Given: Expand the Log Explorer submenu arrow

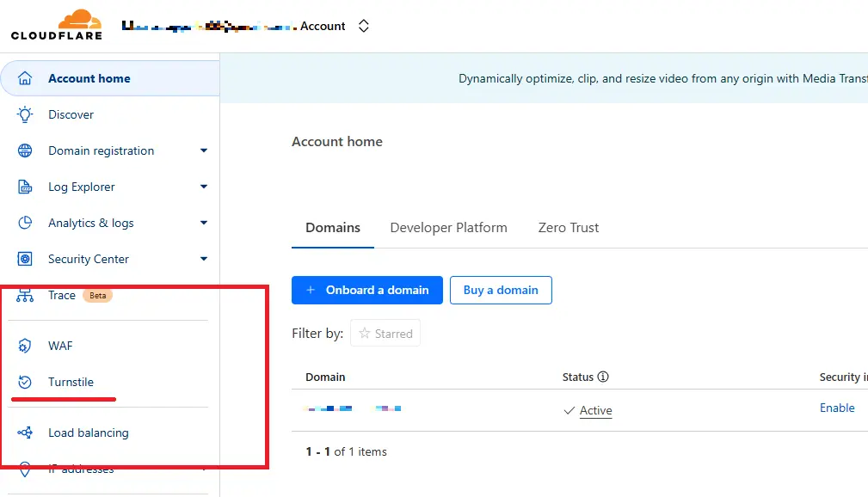Looking at the screenshot, I should (x=204, y=187).
